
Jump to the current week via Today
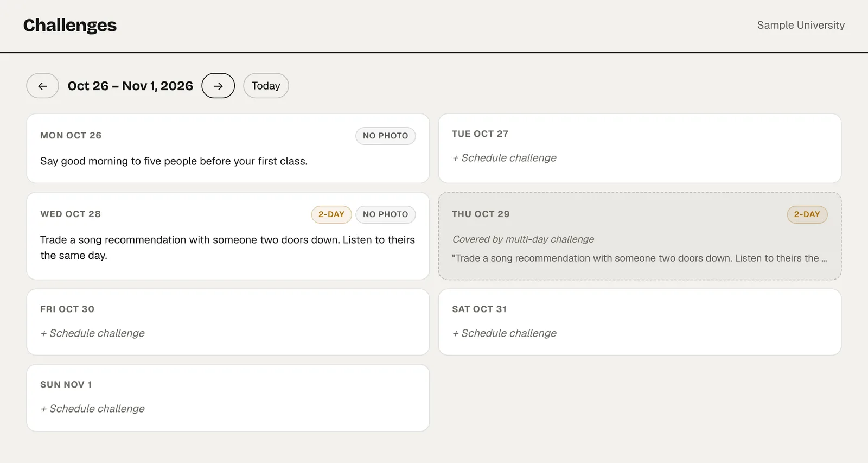[x=266, y=86]
